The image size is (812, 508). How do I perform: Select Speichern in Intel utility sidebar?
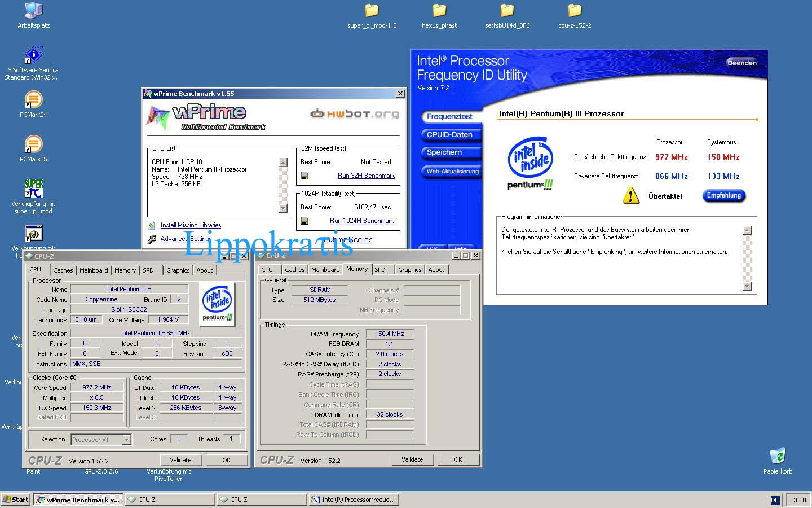pos(449,152)
